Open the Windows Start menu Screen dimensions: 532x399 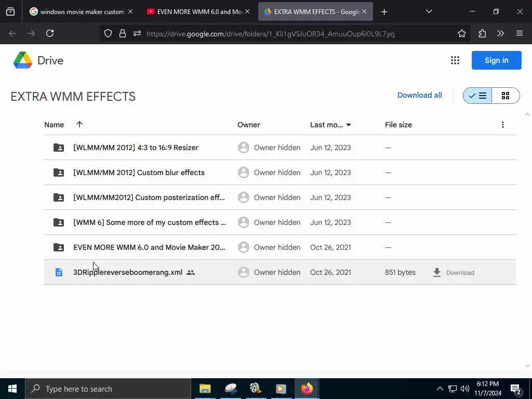click(12, 389)
